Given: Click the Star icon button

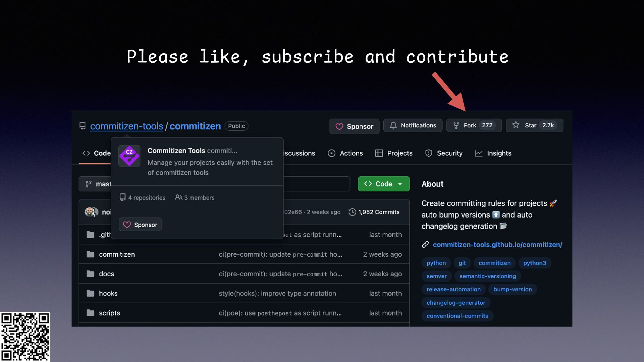Looking at the screenshot, I should coord(516,125).
